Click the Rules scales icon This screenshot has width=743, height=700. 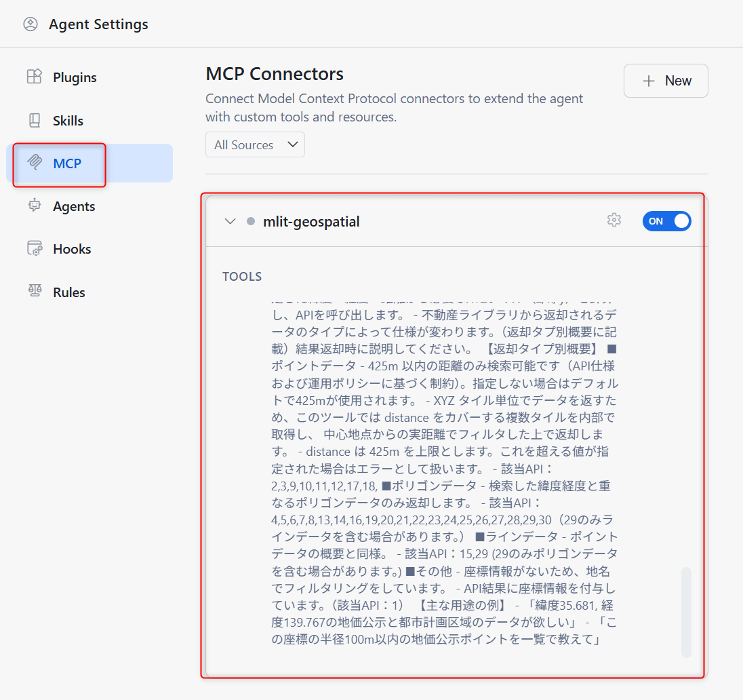pos(34,291)
